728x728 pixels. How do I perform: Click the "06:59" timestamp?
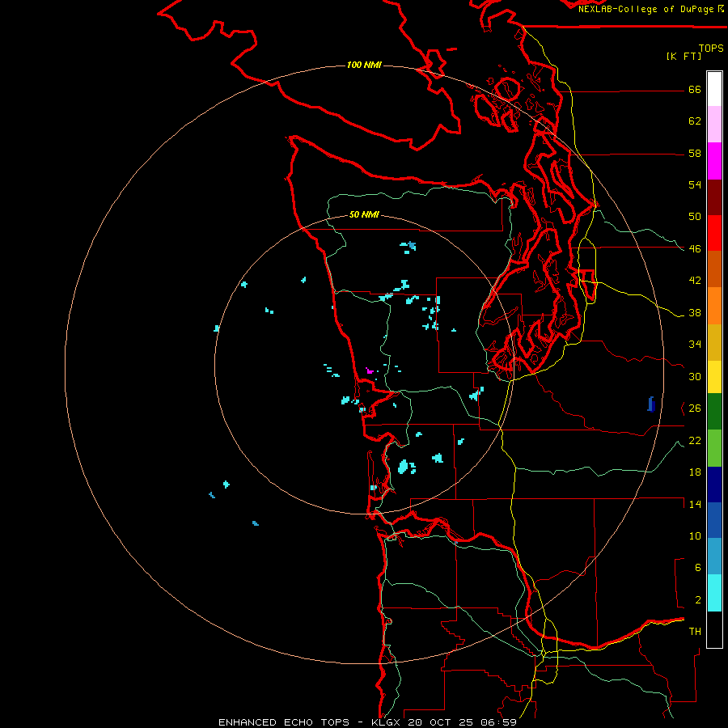pos(498,722)
